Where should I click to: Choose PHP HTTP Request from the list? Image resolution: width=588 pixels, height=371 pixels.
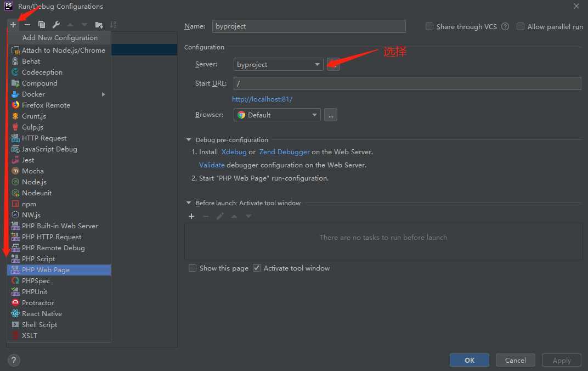pos(59,237)
